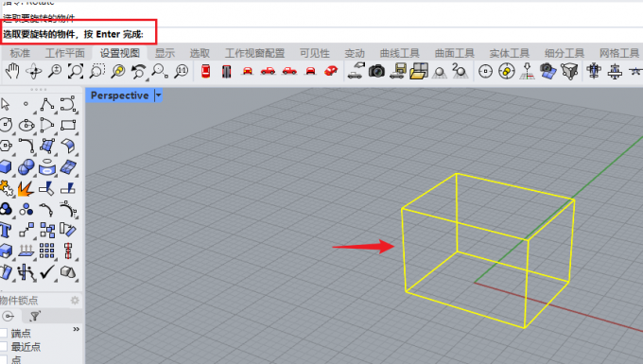Viewport: 643px width, 364px height.
Task: Click the Perspective viewport title
Action: pyautogui.click(x=119, y=95)
